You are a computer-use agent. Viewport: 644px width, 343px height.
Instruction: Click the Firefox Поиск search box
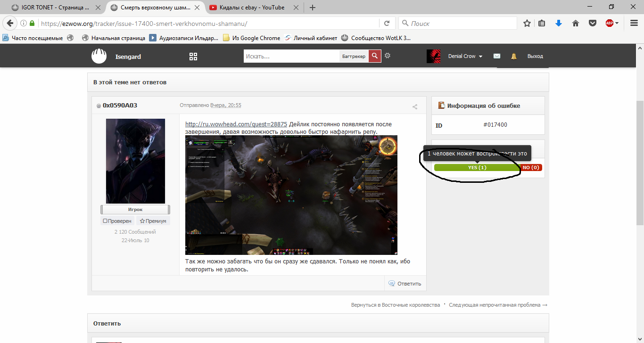458,23
